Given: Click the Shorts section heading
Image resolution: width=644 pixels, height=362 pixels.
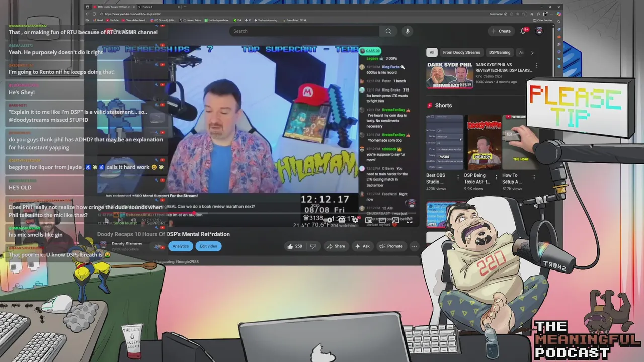Looking at the screenshot, I should (x=443, y=105).
